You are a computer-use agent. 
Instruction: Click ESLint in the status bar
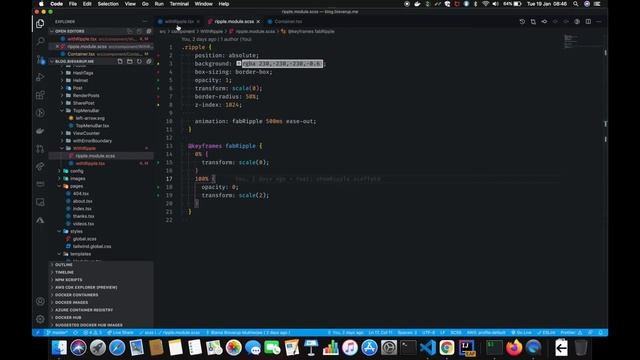546,333
